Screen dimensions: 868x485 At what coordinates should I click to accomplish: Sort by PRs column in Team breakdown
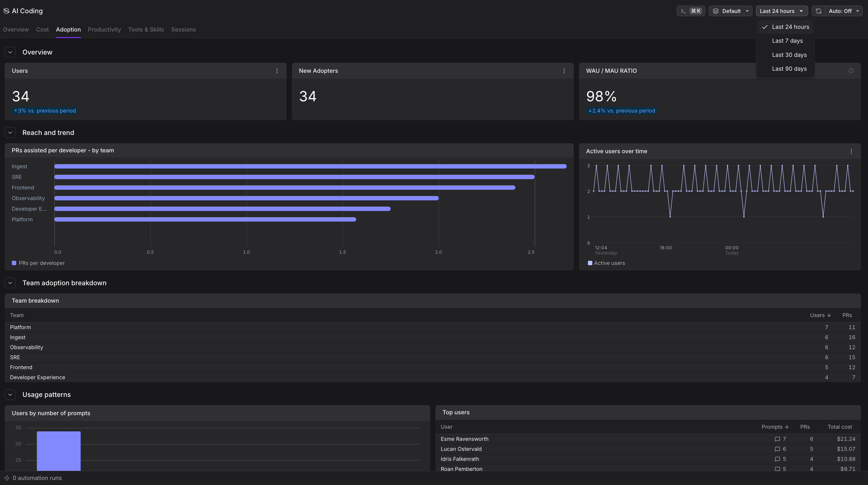click(847, 315)
